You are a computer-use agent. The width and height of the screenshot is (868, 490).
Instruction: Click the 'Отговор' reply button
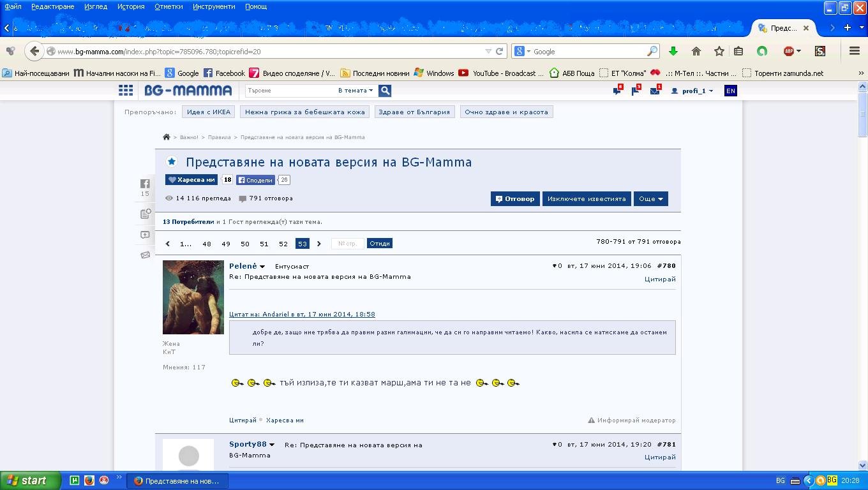click(515, 198)
